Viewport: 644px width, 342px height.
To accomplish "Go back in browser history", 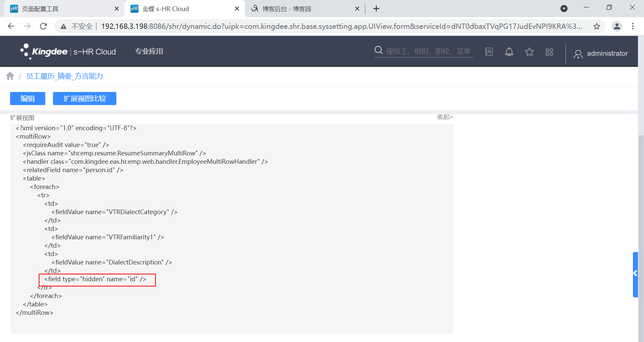I will (x=11, y=26).
